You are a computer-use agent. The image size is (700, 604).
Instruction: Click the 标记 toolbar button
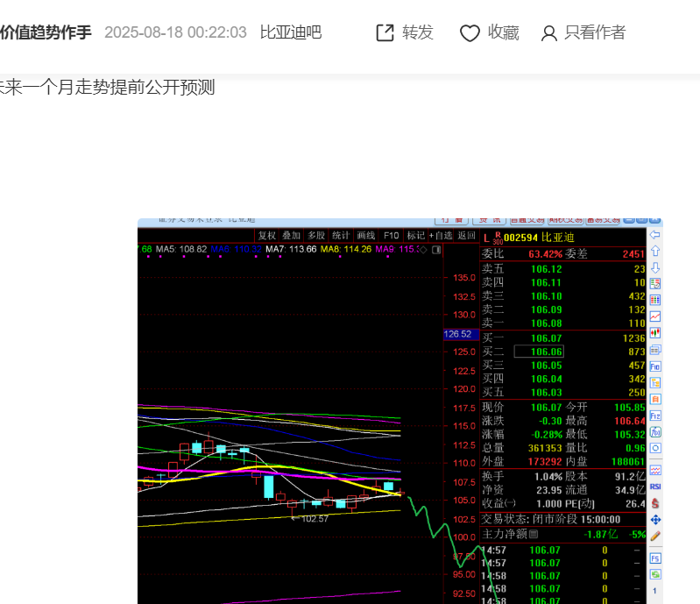[x=415, y=236]
